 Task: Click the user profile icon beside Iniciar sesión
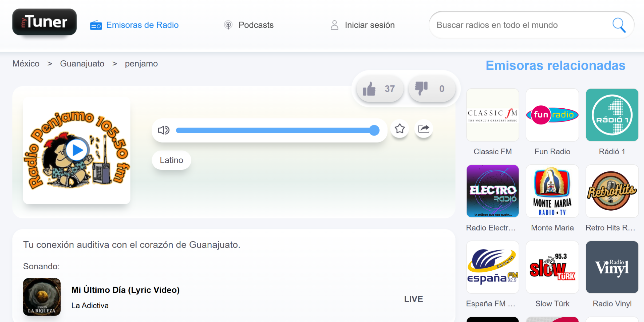point(334,25)
